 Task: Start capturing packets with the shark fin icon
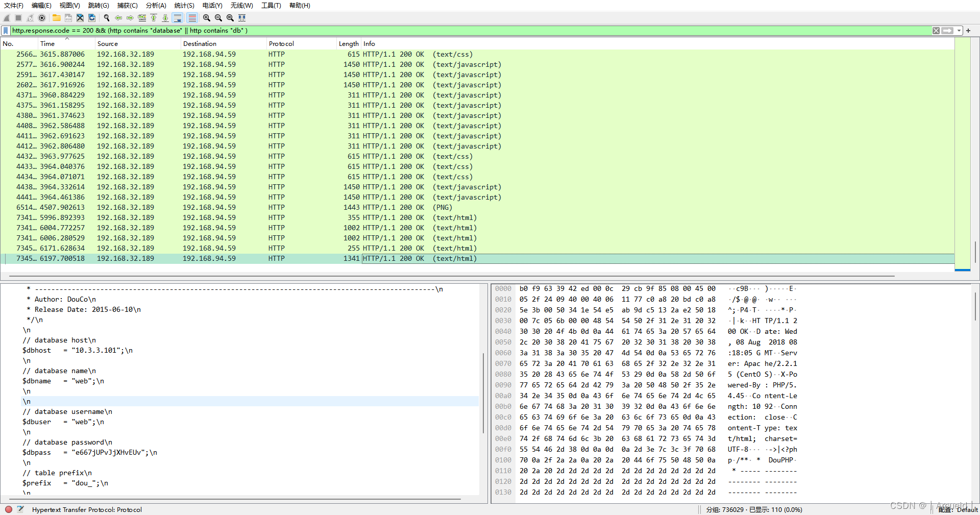(7, 18)
